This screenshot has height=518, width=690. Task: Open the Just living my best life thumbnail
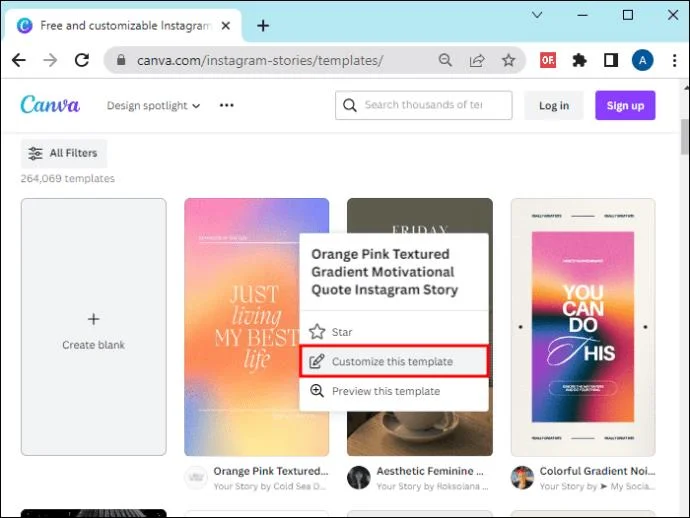[x=241, y=327]
